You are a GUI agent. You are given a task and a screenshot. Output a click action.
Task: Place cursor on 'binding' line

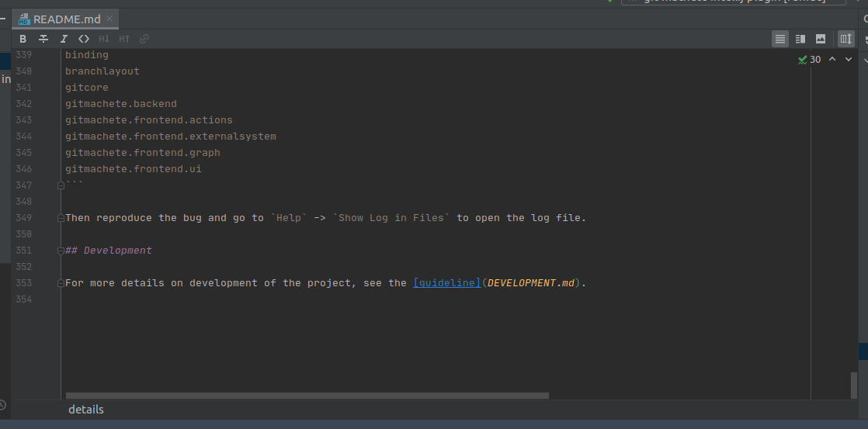point(87,55)
